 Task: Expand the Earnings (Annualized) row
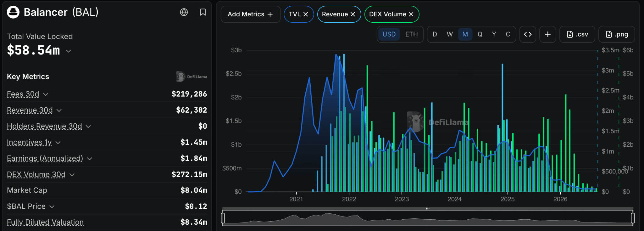(x=90, y=159)
